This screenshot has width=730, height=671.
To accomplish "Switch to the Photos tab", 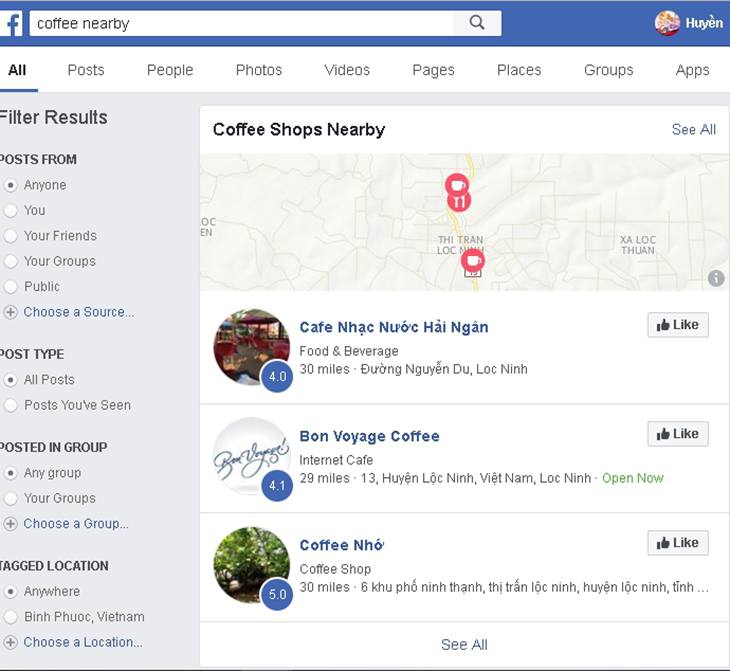I will point(259,70).
